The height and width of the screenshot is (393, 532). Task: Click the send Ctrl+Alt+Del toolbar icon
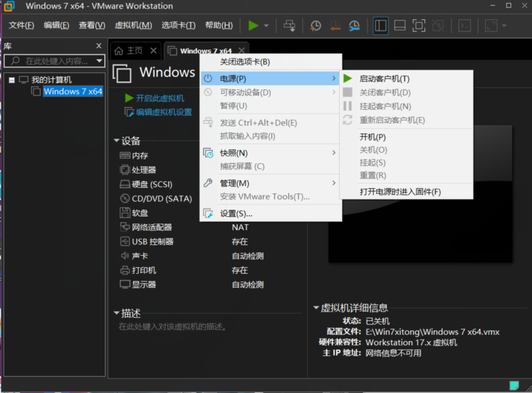[289, 25]
